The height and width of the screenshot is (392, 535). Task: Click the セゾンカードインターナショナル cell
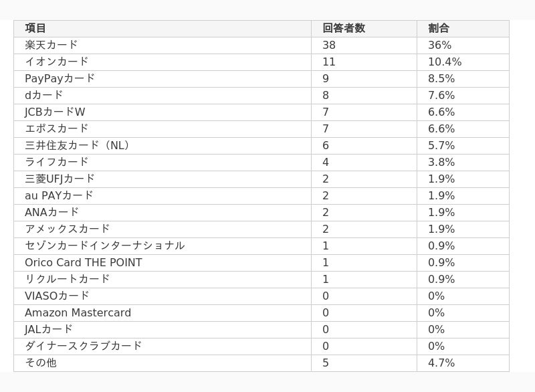pyautogui.click(x=163, y=246)
